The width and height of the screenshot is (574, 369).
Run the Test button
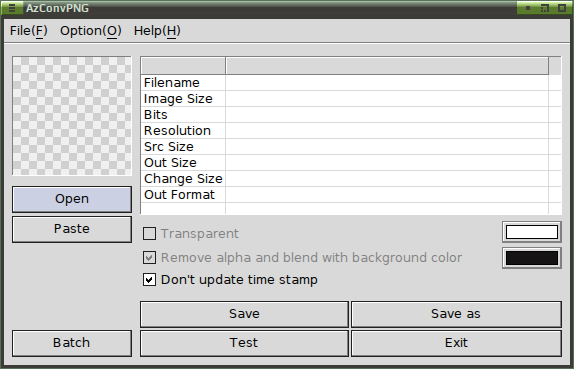point(244,343)
